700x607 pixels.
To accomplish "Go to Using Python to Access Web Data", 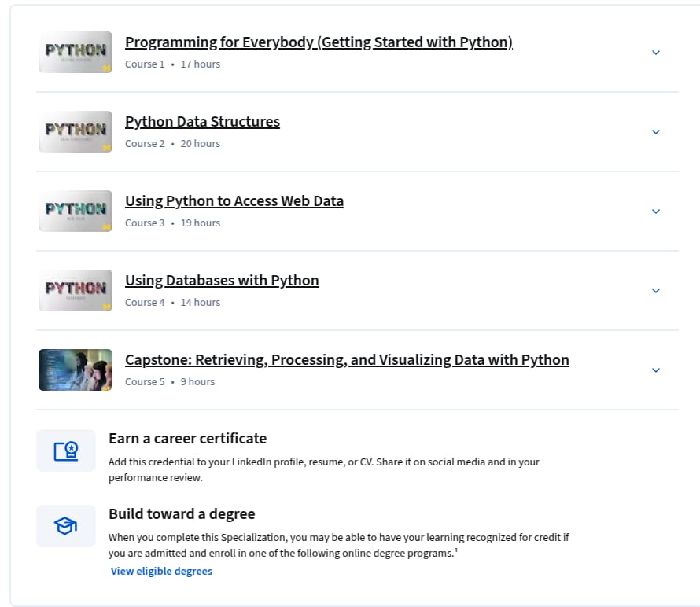I will (234, 200).
